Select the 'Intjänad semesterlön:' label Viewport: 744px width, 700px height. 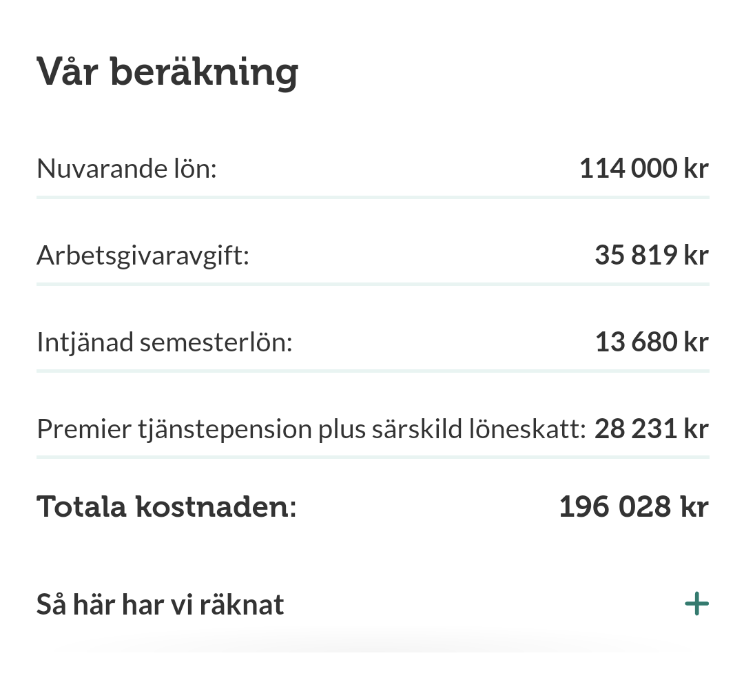tap(165, 342)
